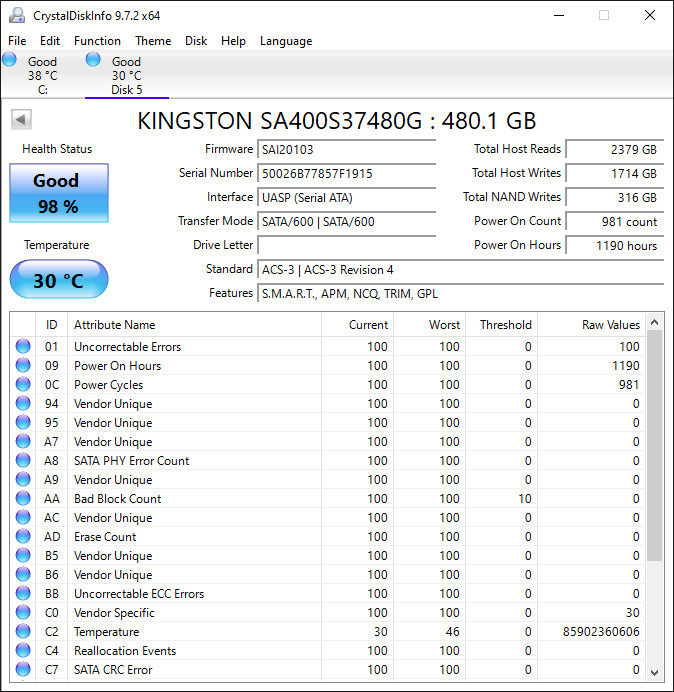Select the SATA CRC Error row text
The image size is (674, 692).
click(x=113, y=669)
